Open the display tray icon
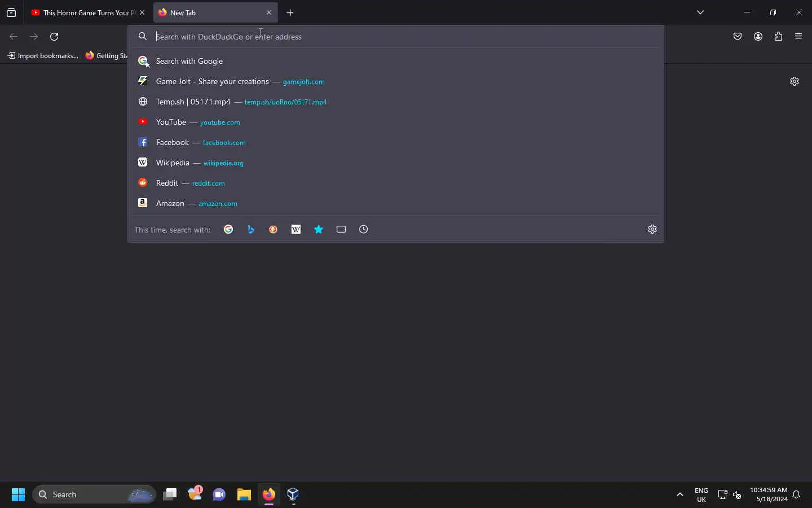Viewport: 812px width, 508px height. point(723,495)
